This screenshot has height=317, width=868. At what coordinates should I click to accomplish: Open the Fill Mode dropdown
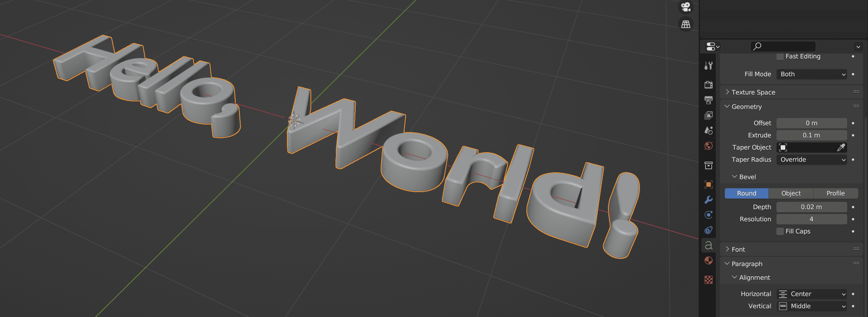tap(811, 74)
